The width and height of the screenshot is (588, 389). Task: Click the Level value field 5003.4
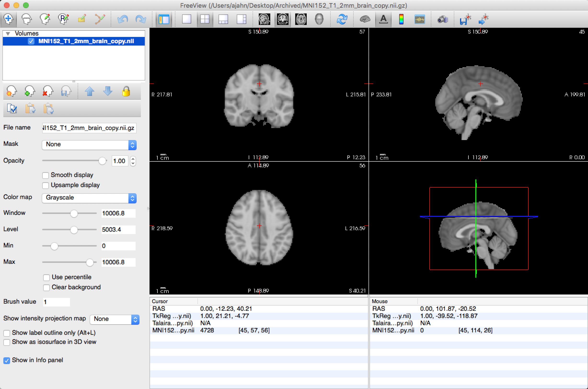pyautogui.click(x=118, y=230)
